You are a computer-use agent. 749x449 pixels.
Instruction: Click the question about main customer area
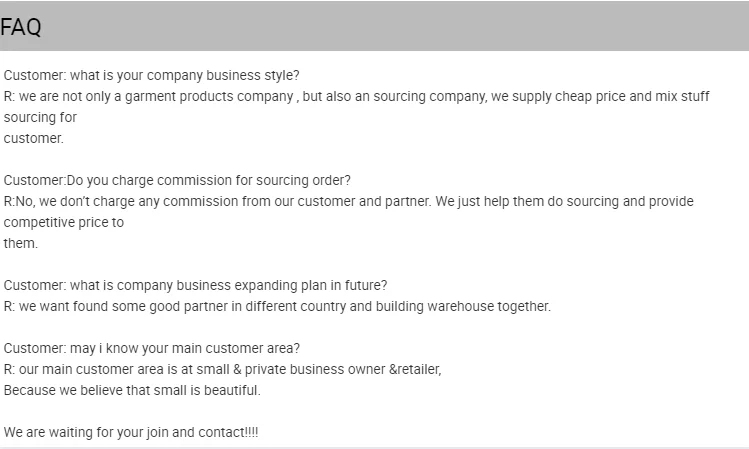(151, 348)
